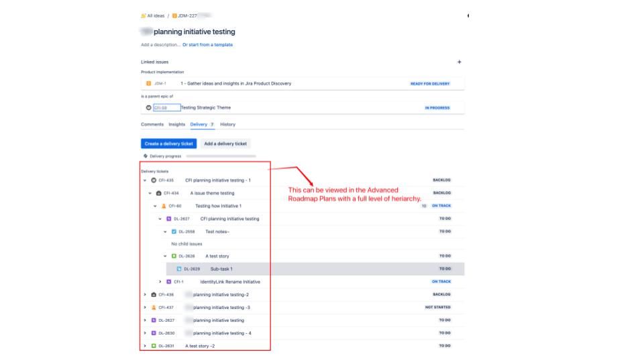This screenshot has height=362, width=644.
Task: Click the All ideas breadcrumb icon
Action: click(144, 16)
